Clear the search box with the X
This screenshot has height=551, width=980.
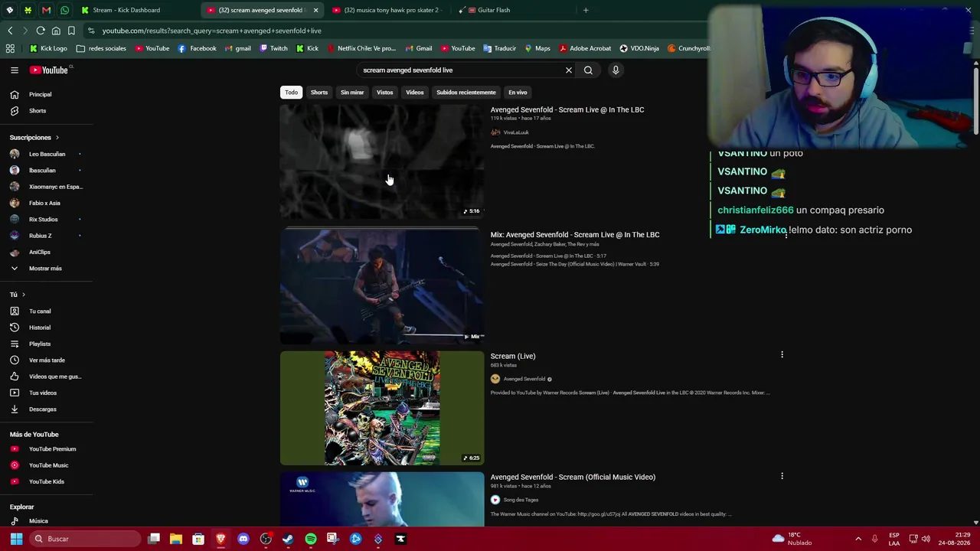tap(569, 70)
